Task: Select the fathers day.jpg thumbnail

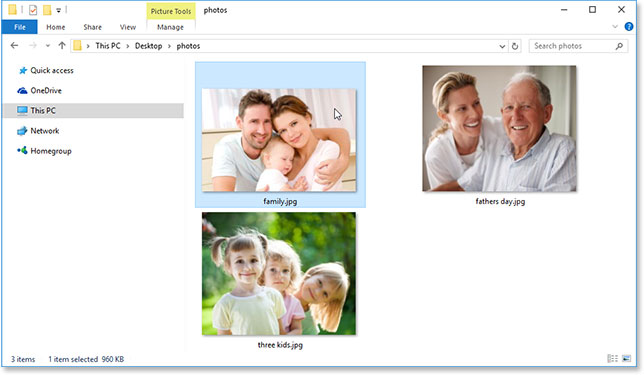Action: pos(499,129)
